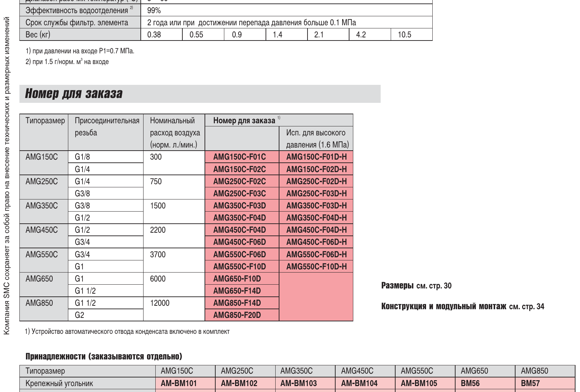Click bracket part AM-BM103
The image size is (580, 392).
click(298, 383)
